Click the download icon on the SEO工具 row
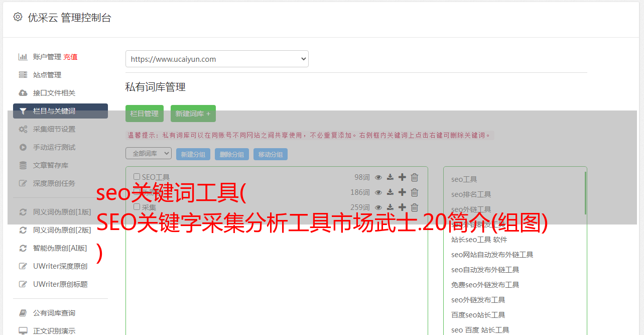The width and height of the screenshot is (644, 335). coord(390,177)
